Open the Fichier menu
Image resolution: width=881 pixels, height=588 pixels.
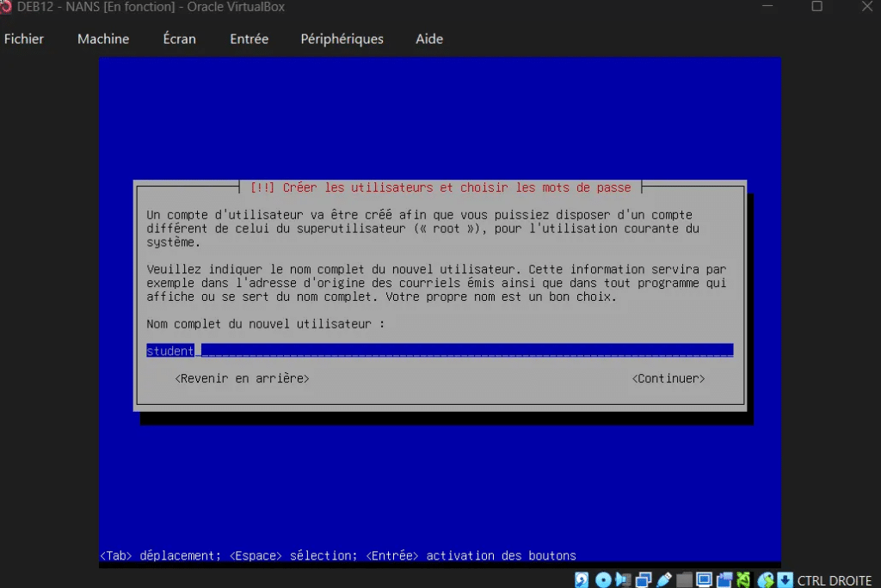[x=24, y=39]
